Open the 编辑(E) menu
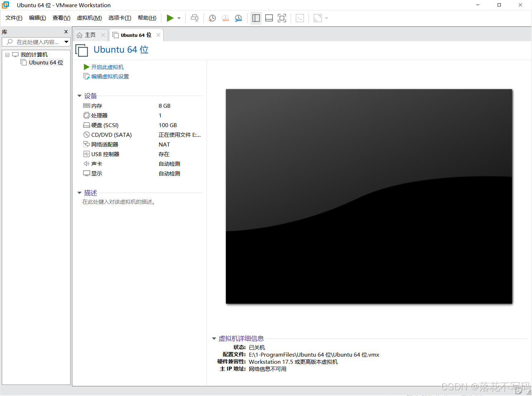 click(x=38, y=18)
